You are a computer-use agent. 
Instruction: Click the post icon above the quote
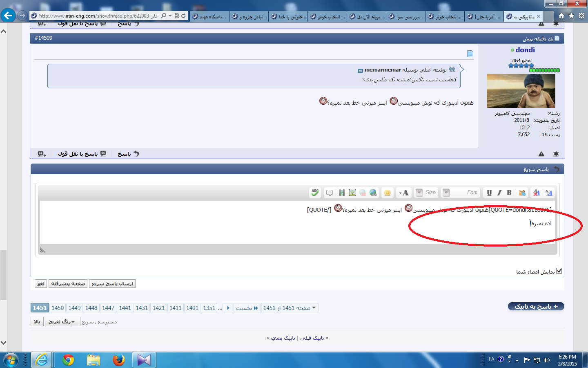click(x=470, y=54)
